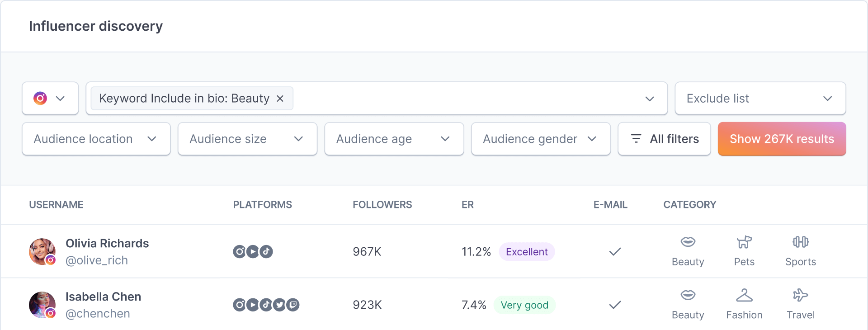Expand the Audience age filter
The height and width of the screenshot is (330, 868).
[x=394, y=139]
